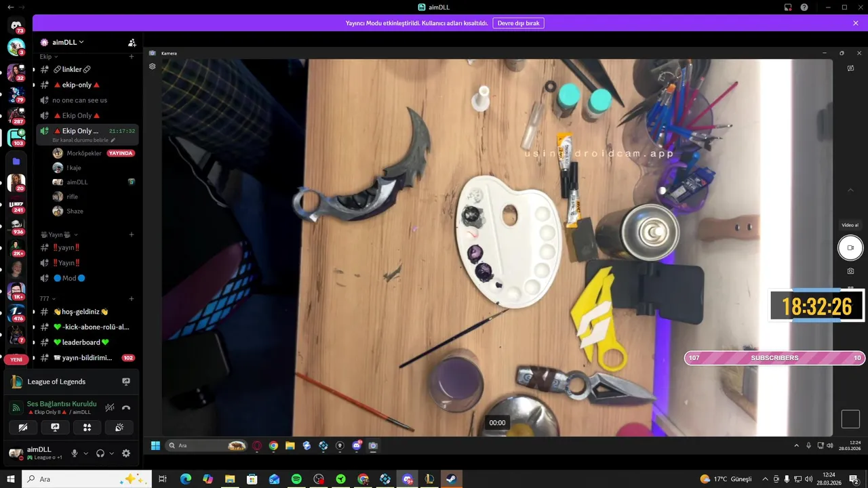Select user rifle in voice channel
868x488 pixels.
pos(73,197)
